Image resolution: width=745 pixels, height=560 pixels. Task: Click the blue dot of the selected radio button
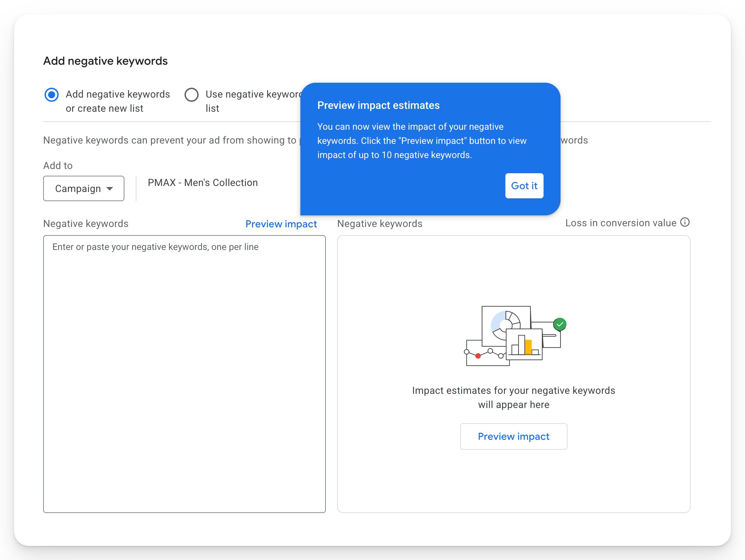52,95
